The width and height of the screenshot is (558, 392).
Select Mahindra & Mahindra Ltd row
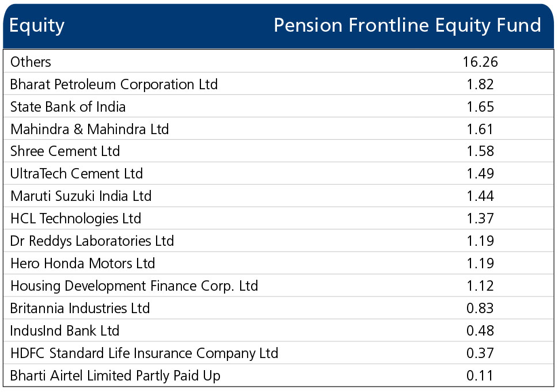(279, 129)
